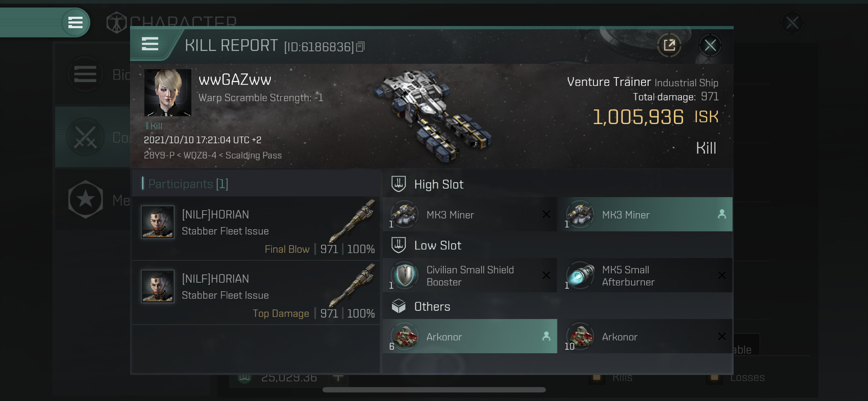Open Final Blow HORIAN's portrait
Image resolution: width=868 pixels, height=401 pixels.
(x=157, y=222)
